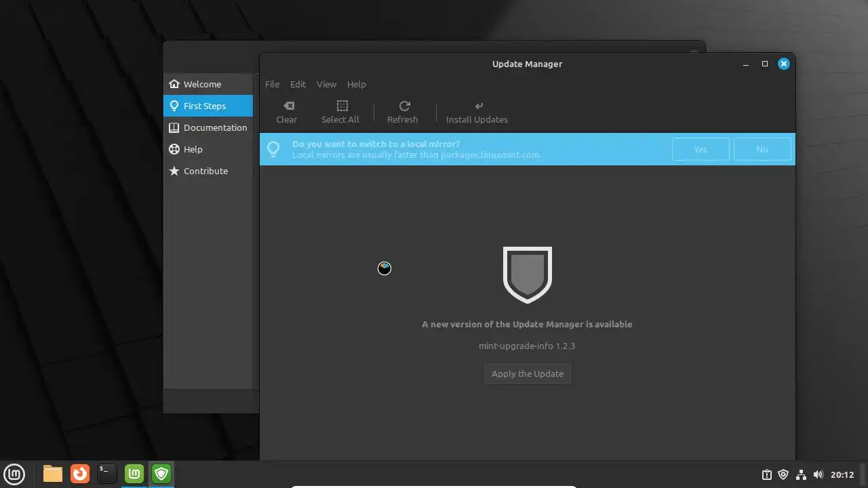Click the Update Manager title bar text
Viewport: 868px width, 488px height.
tap(527, 64)
